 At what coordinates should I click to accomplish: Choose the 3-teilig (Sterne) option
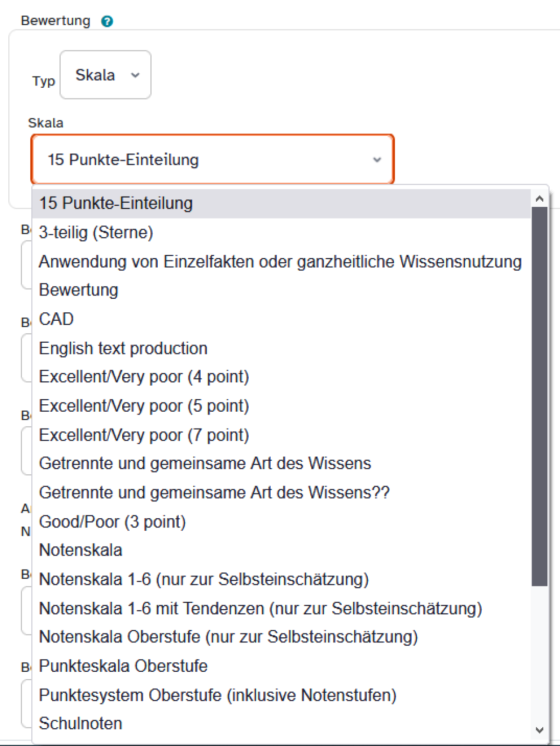click(96, 232)
